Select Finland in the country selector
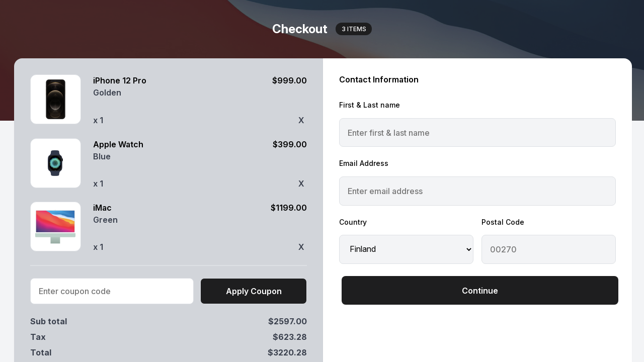 point(406,249)
